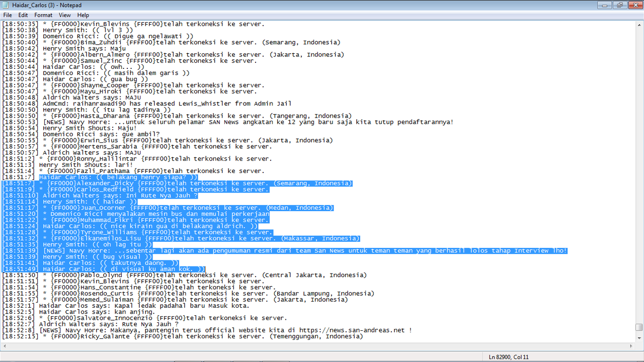The height and width of the screenshot is (362, 644).
Task: Click the Erwin_Sius connection line
Action: click(x=168, y=140)
